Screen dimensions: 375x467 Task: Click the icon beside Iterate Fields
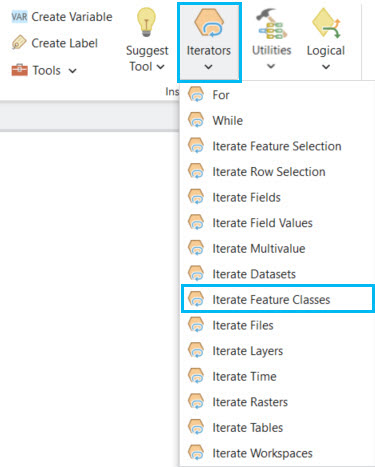pyautogui.click(x=196, y=197)
